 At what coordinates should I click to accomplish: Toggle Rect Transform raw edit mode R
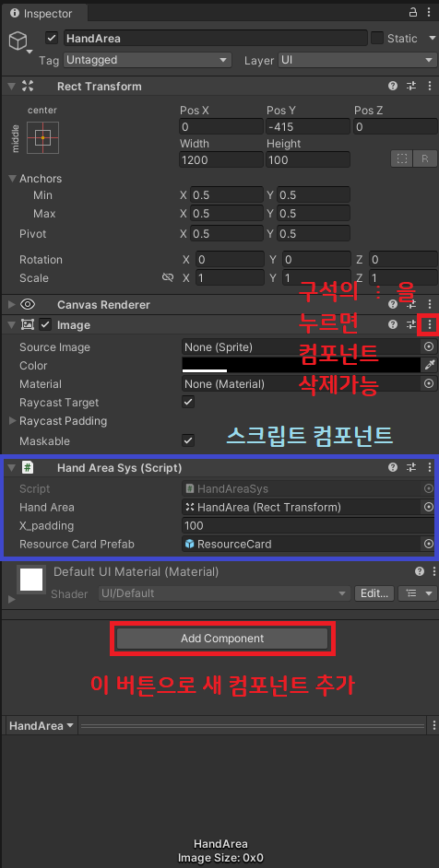pyautogui.click(x=425, y=158)
